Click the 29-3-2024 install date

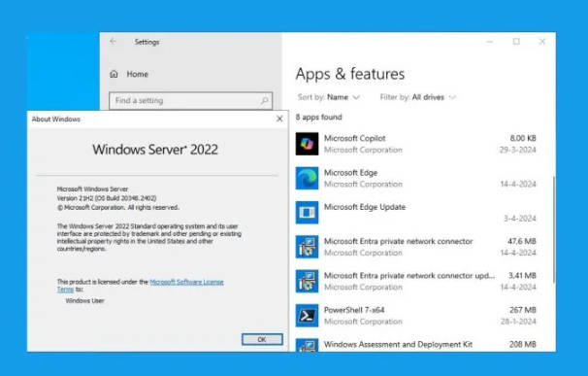point(517,150)
